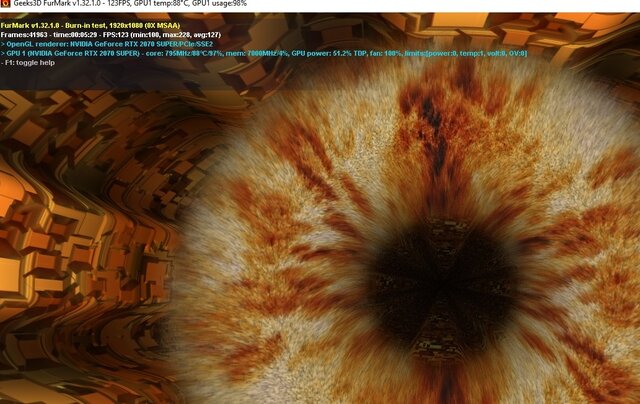Click the OpenGL renderer info line
The width and height of the screenshot is (640, 404).
[120, 44]
